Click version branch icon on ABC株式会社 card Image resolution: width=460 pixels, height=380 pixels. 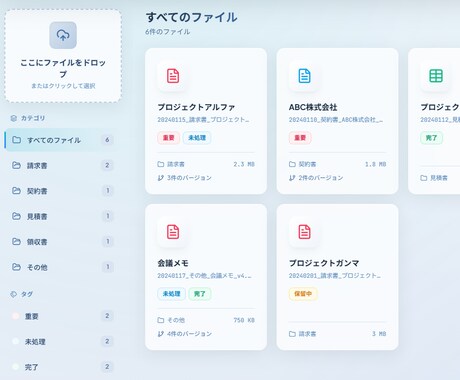tap(292, 178)
